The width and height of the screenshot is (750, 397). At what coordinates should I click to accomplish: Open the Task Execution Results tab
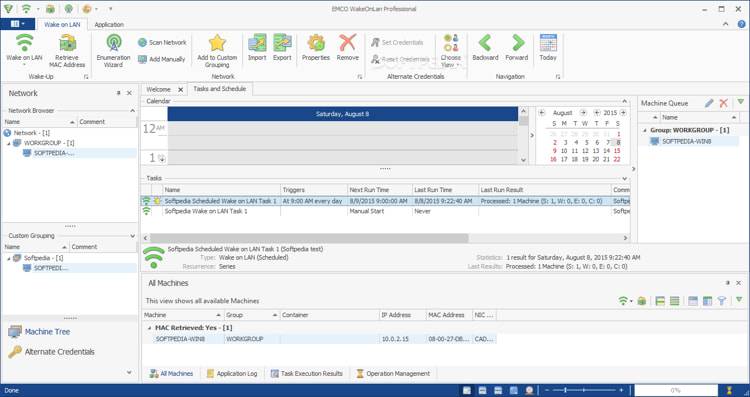(x=307, y=374)
